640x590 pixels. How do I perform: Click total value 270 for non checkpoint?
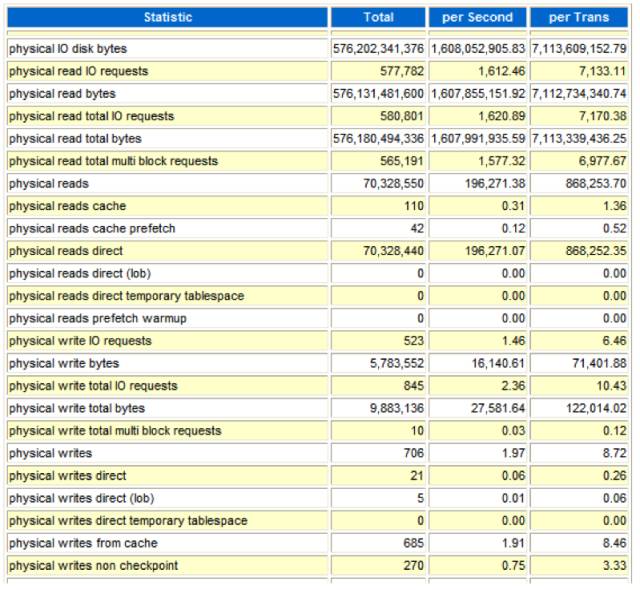(414, 566)
